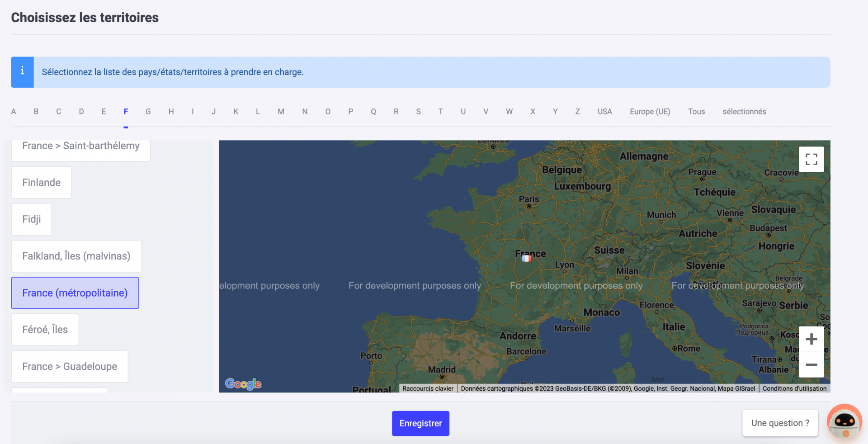Open the Une question ? help panel
Screen dimensions: 868x444
[779, 423]
